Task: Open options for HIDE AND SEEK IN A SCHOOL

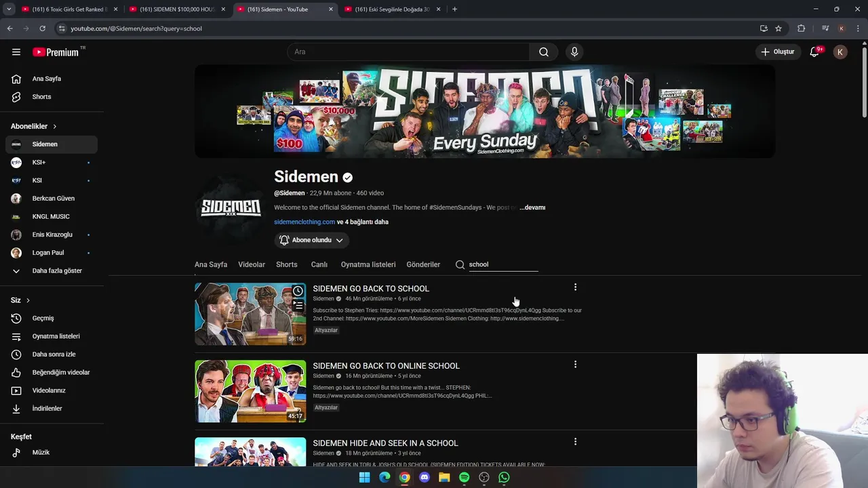Action: (575, 442)
